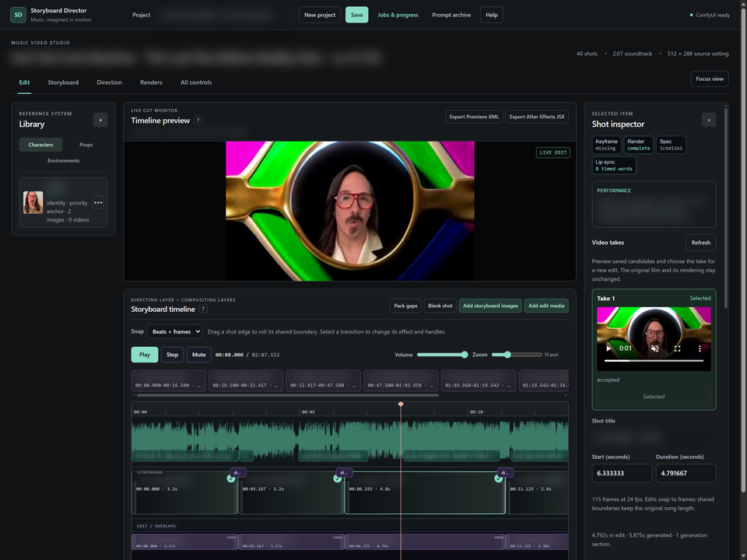Close the Shot inspector panel
Screen dimensions: 747x560
[x=709, y=120]
